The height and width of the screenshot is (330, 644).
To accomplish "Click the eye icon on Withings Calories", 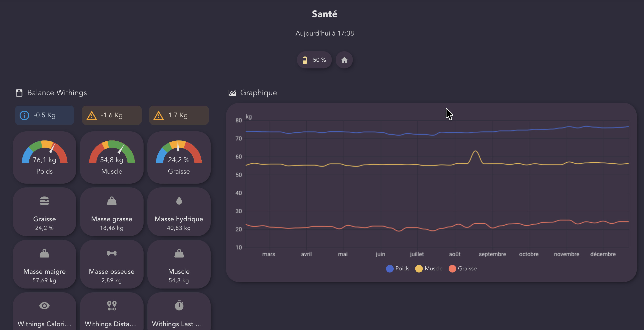I will click(x=44, y=305).
